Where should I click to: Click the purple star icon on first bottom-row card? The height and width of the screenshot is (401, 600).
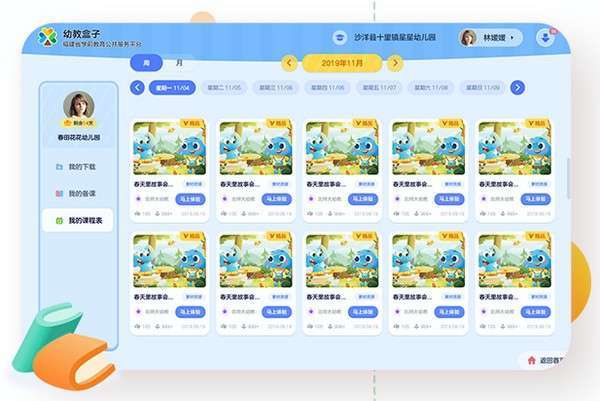138,312
